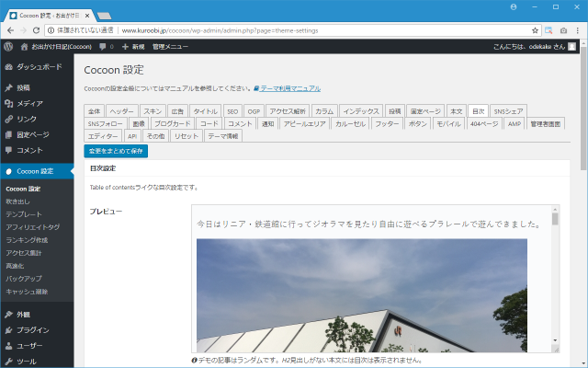588x368 pixels.
Task: Open バックアップ submenu item
Action: (24, 279)
